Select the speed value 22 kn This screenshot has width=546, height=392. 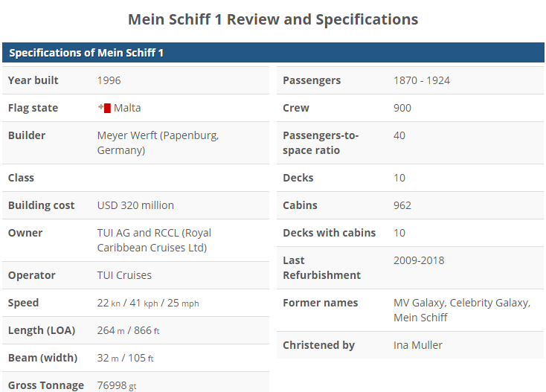point(109,303)
